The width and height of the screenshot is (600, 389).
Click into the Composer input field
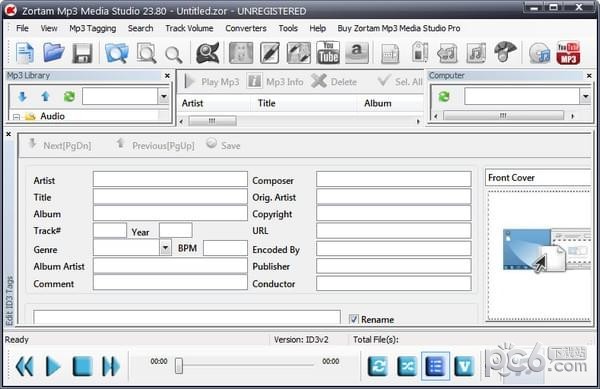394,179
